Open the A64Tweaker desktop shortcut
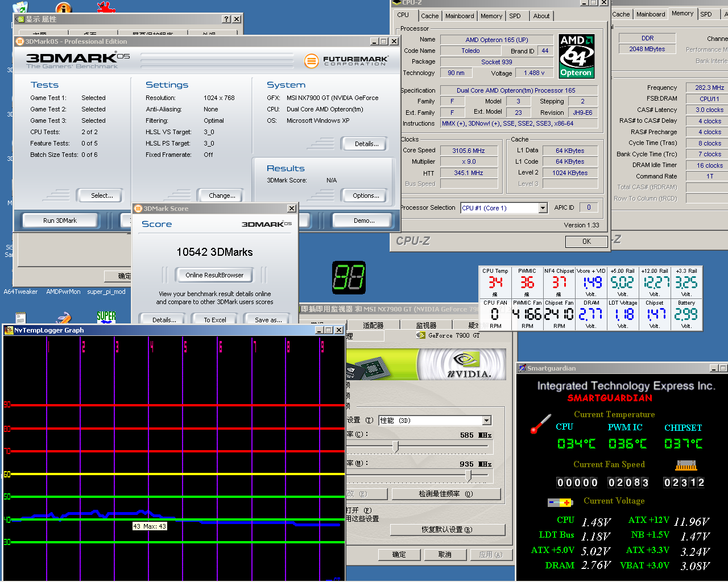 [20, 292]
